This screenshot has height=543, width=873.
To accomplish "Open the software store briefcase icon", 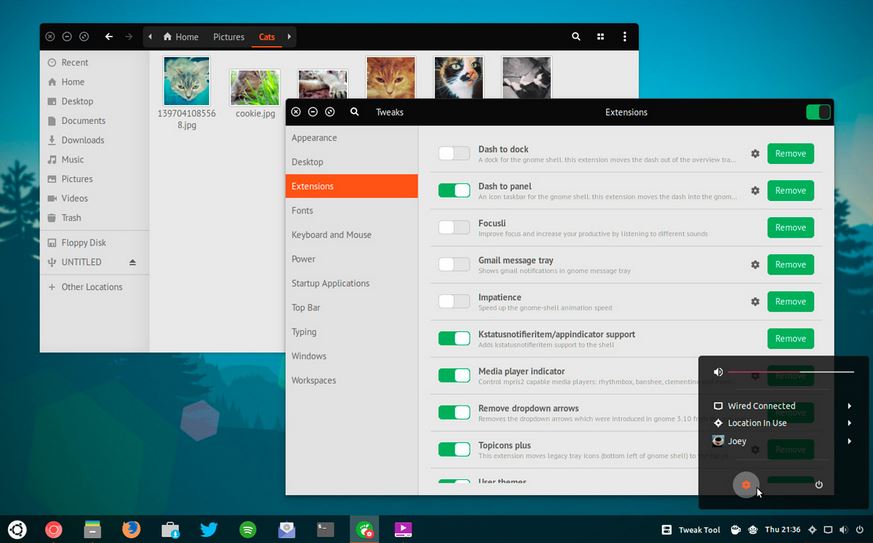I will [x=170, y=529].
